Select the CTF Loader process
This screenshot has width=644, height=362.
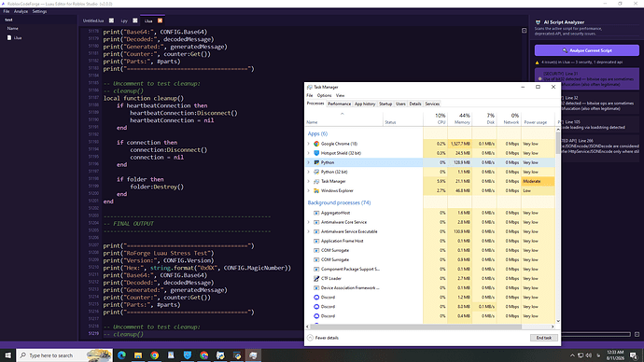(x=430, y=278)
